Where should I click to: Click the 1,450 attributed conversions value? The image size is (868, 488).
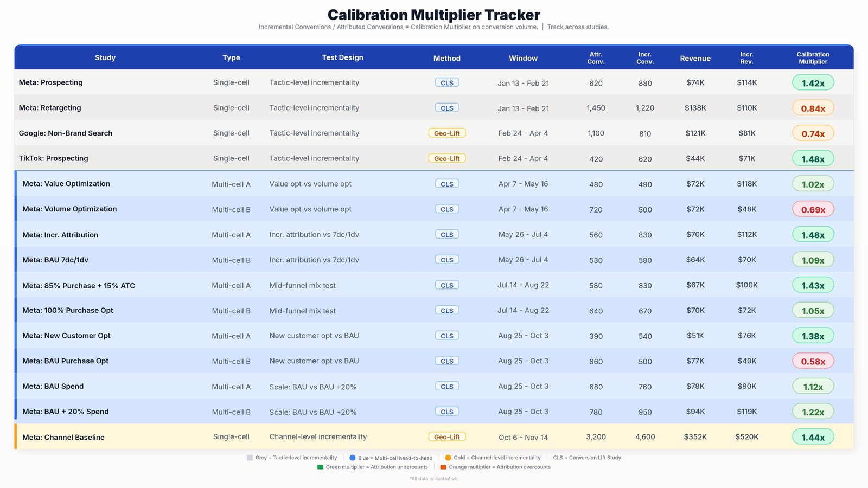[x=596, y=108]
